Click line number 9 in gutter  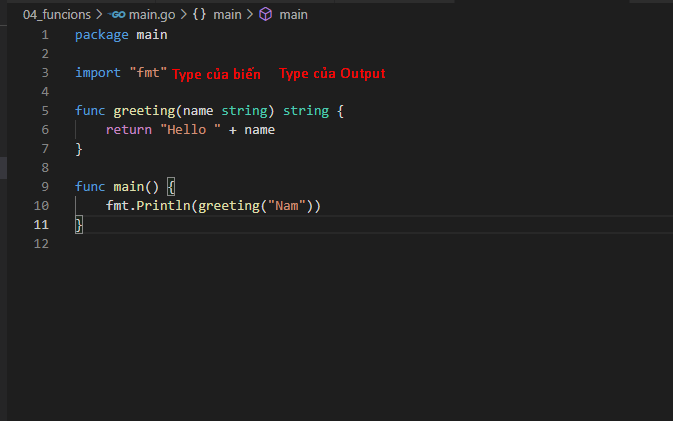pos(45,187)
